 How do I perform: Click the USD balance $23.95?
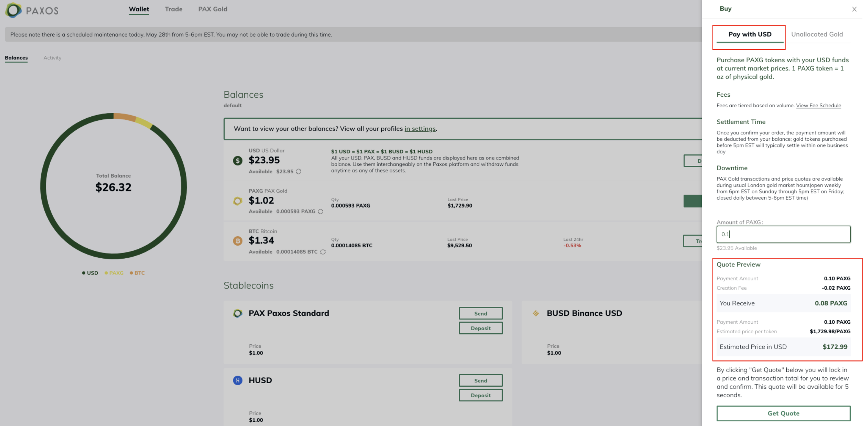click(264, 160)
